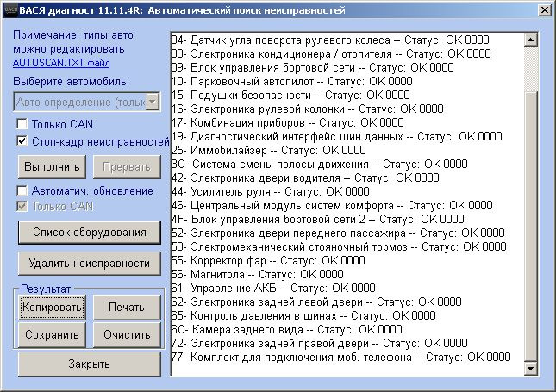The width and height of the screenshot is (556, 392).
Task: Click the greyed Только CAN checkbox
Action: tap(22, 206)
